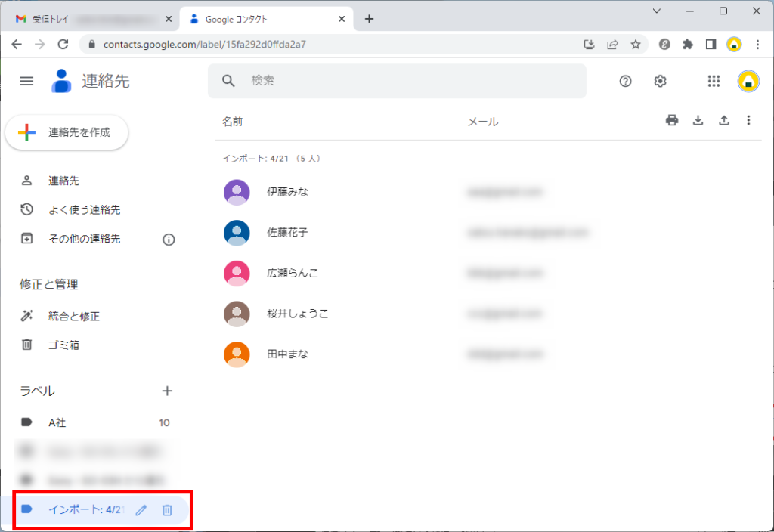Open the print contacts icon
Screen dimensions: 774x532
pyautogui.click(x=672, y=119)
